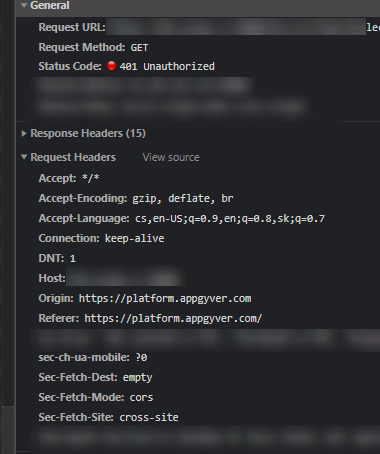The height and width of the screenshot is (454, 380).
Task: Click the DNT header value 1
Action: click(73, 259)
